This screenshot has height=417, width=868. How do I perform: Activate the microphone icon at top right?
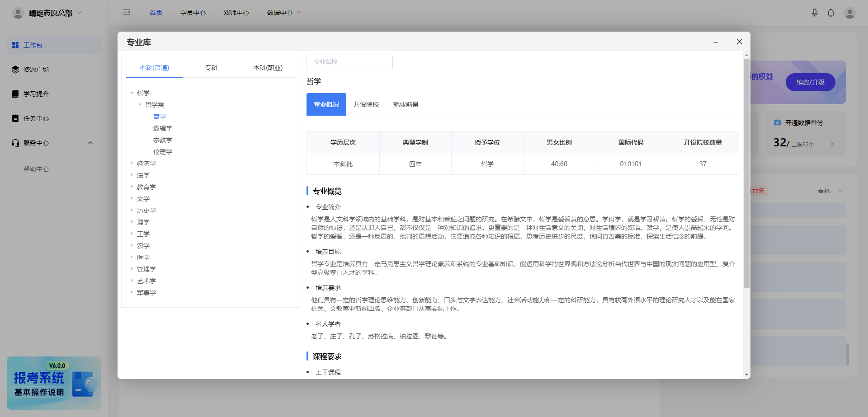coord(815,12)
